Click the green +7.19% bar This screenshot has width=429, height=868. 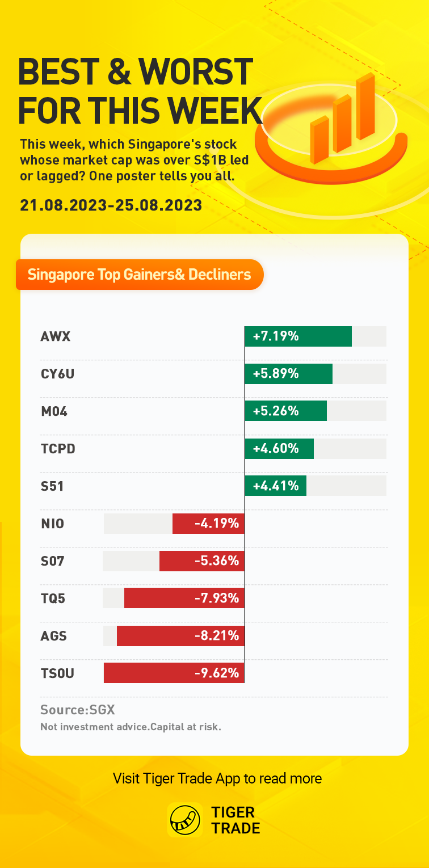pos(298,336)
